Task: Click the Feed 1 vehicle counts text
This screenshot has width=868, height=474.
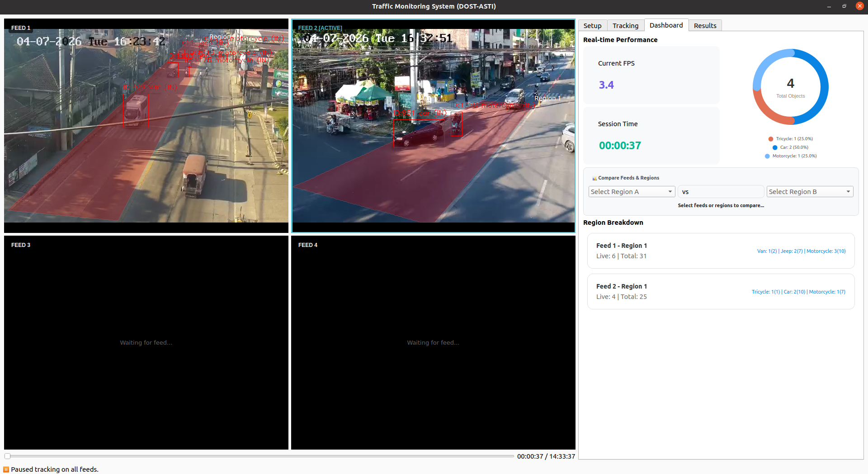Action: pos(801,251)
